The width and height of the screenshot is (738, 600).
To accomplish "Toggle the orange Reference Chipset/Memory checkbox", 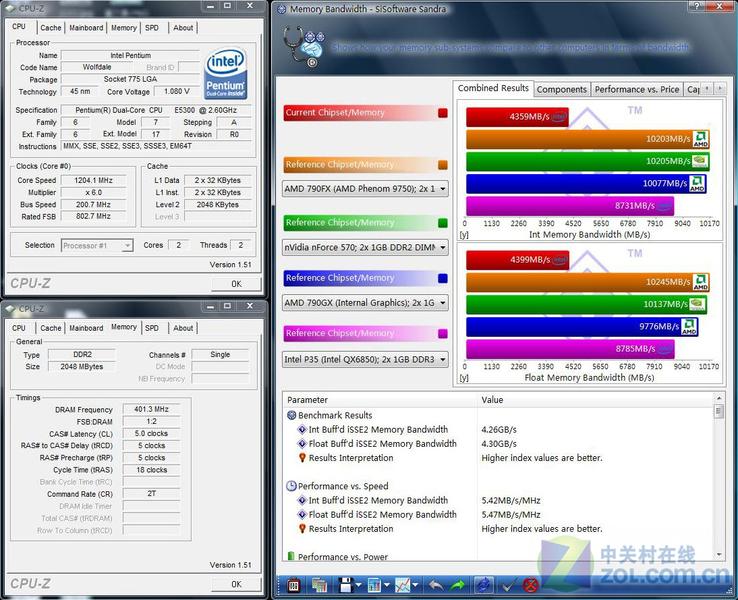I will [442, 165].
